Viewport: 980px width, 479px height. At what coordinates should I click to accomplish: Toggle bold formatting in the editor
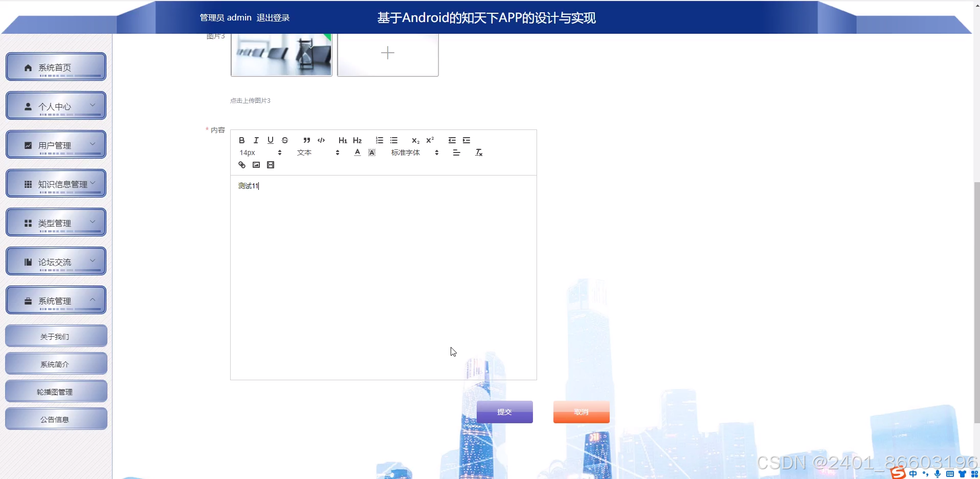pyautogui.click(x=242, y=140)
